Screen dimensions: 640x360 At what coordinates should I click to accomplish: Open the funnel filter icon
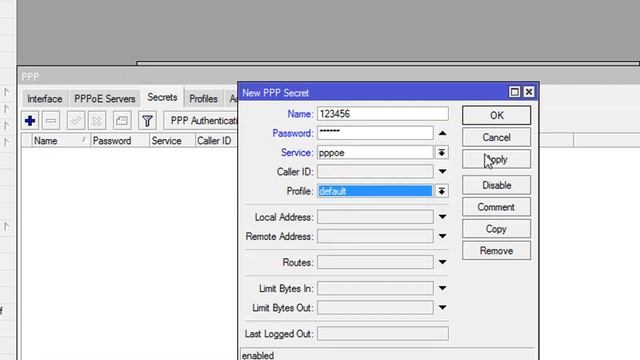coord(147,121)
